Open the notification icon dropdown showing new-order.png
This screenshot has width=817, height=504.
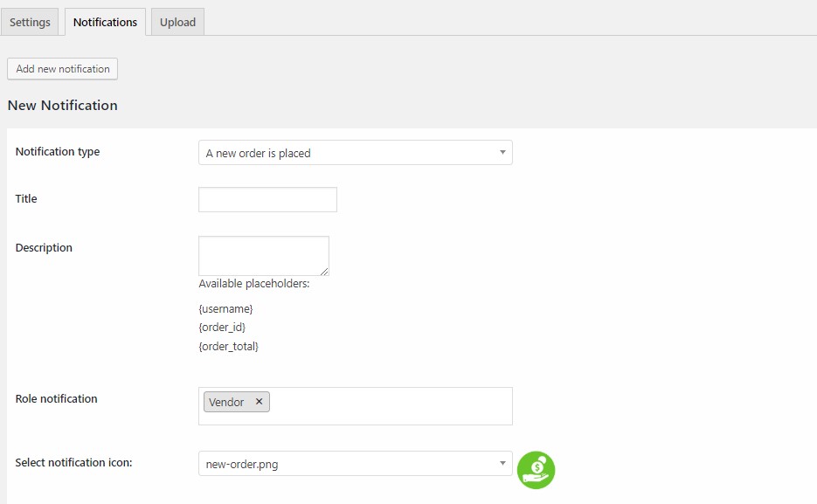click(x=356, y=464)
